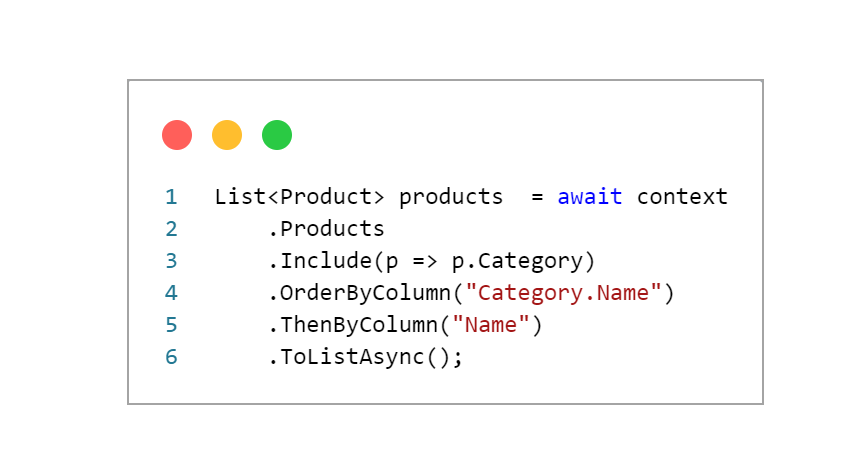858x456 pixels.
Task: Click line number 2
Action: 171,229
